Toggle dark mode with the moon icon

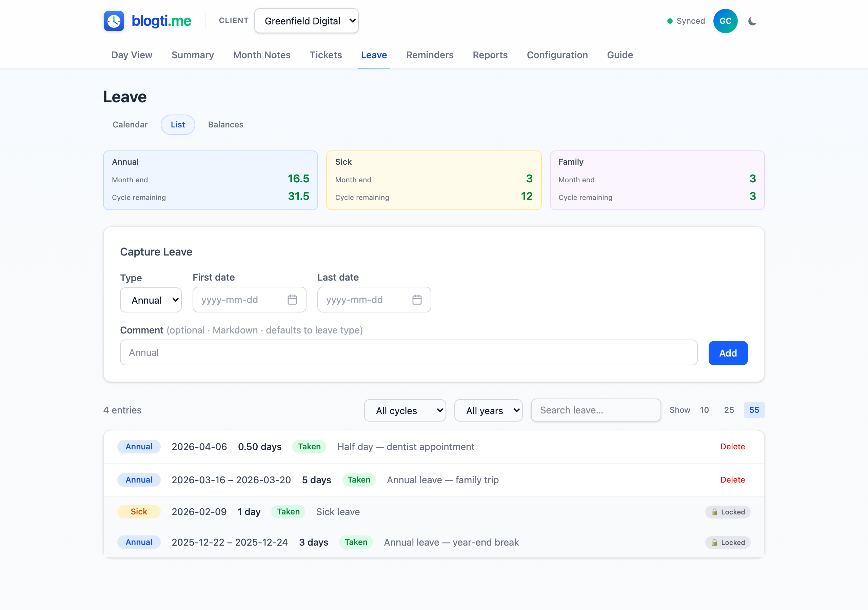(752, 21)
